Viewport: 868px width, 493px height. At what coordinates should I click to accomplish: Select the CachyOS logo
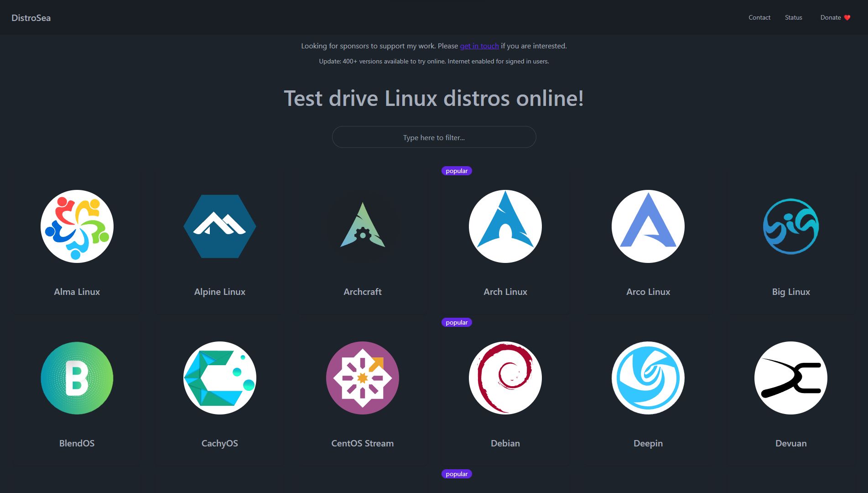click(x=219, y=378)
